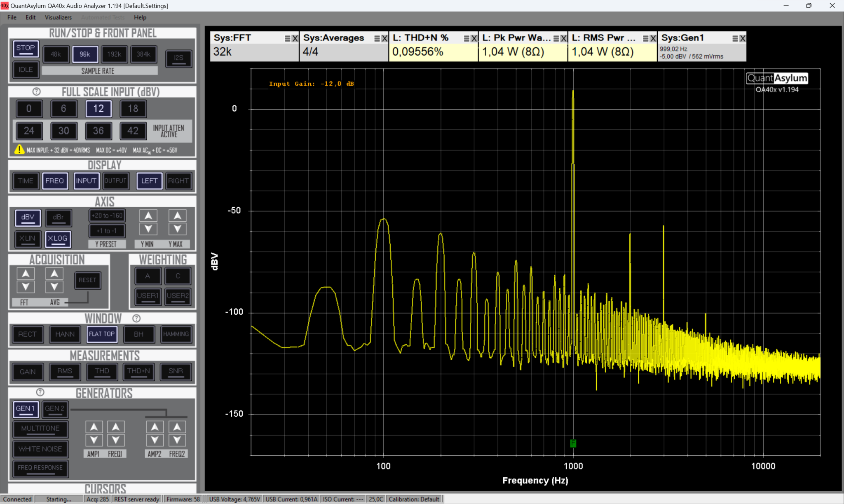
Task: Show OUTPUT signal in display
Action: pos(115,181)
